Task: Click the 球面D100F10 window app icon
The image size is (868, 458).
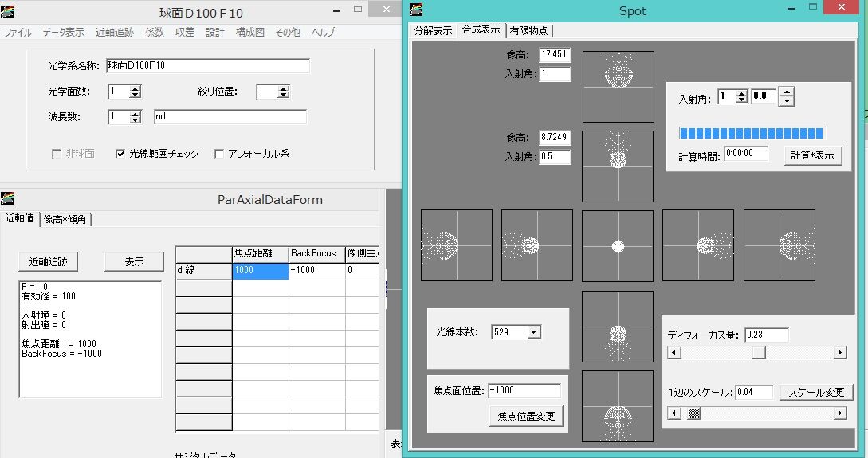Action: (x=7, y=11)
